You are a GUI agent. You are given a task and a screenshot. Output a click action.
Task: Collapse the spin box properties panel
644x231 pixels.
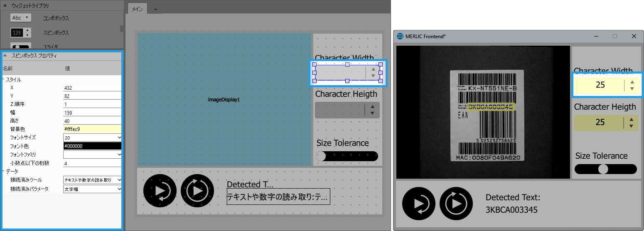(x=5, y=55)
